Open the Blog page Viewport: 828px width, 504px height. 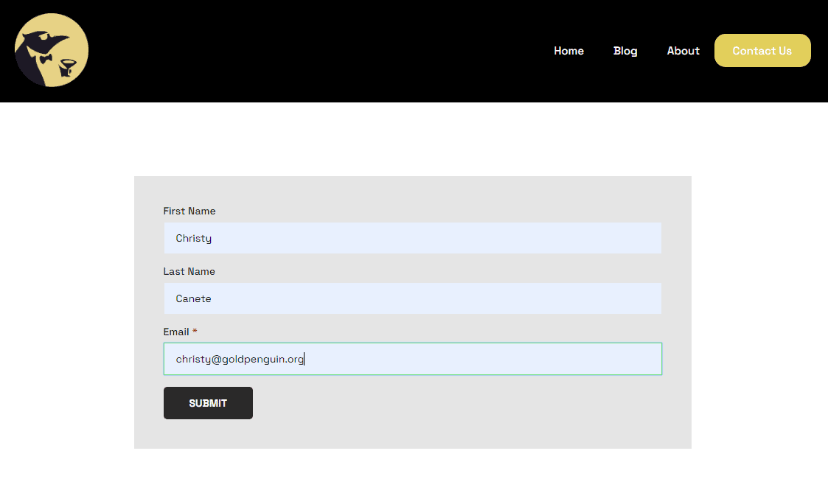pyautogui.click(x=625, y=51)
